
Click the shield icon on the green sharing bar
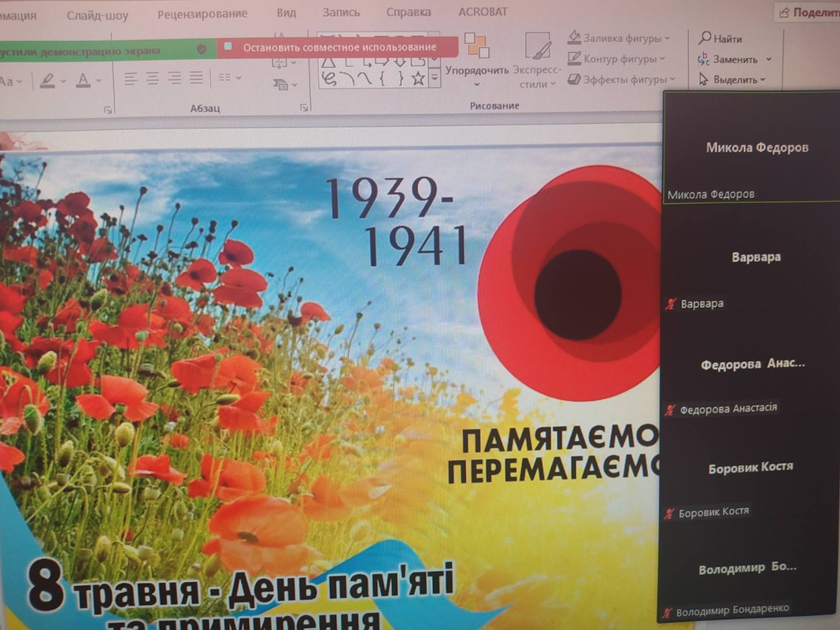point(202,49)
